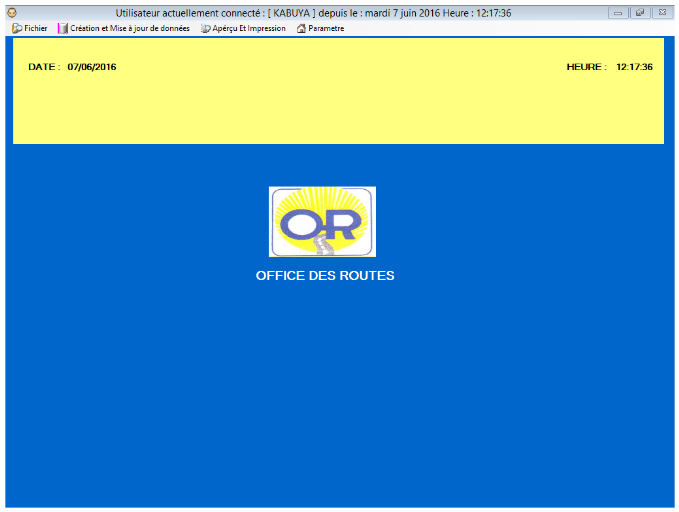Viewport: 679px width, 512px height.
Task: Restore down the application window
Action: (640, 13)
